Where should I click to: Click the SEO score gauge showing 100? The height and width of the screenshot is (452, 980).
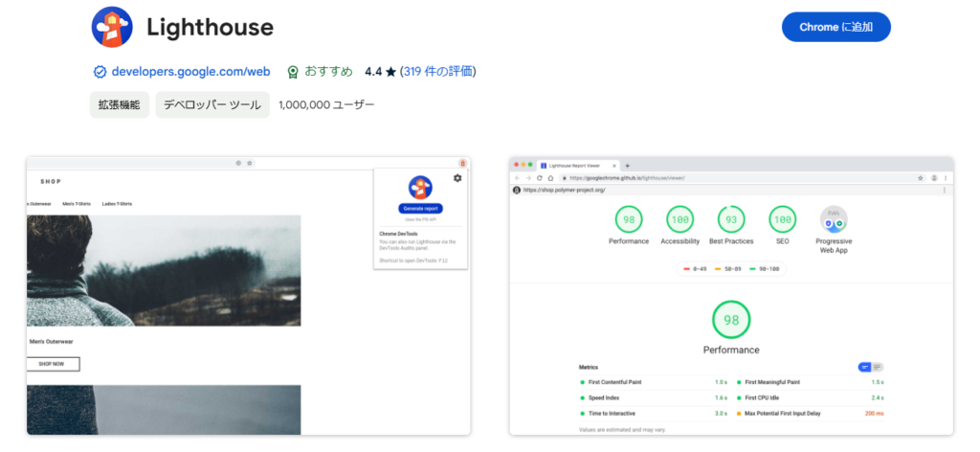783,219
